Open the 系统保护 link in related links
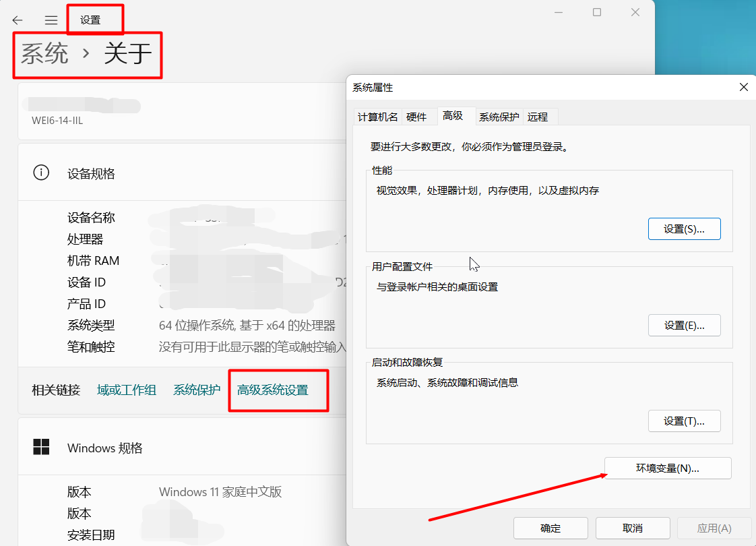756x546 pixels. pos(197,390)
